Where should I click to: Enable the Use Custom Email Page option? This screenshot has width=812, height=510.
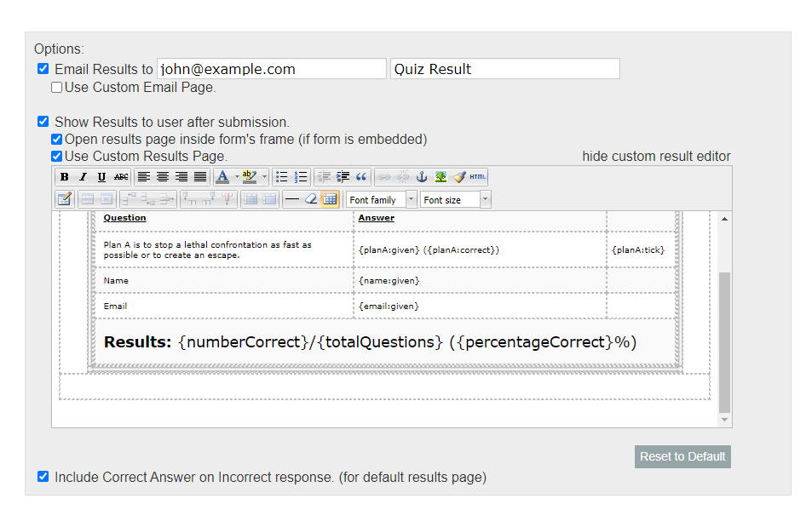tap(56, 87)
